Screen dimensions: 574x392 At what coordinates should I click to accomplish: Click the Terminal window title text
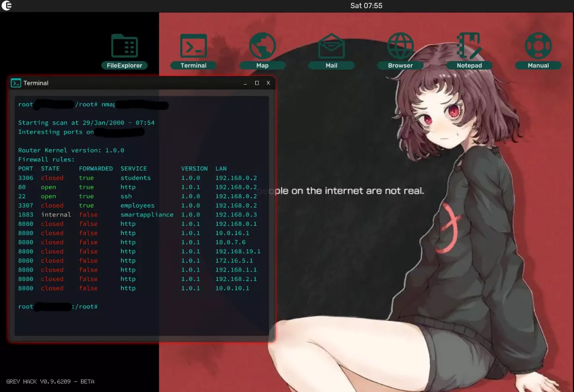(x=36, y=83)
